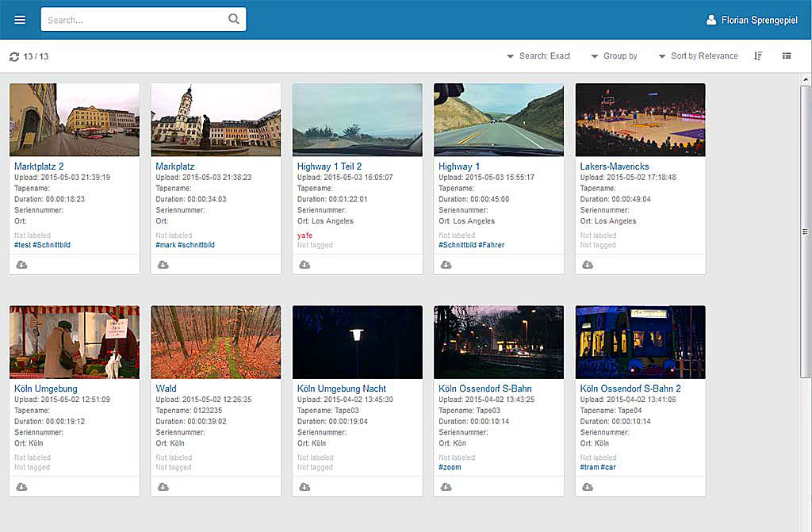Screen dimensions: 812x532
Task: Click the #Schnittbild tag on Marktplatz 2
Action: click(x=52, y=245)
